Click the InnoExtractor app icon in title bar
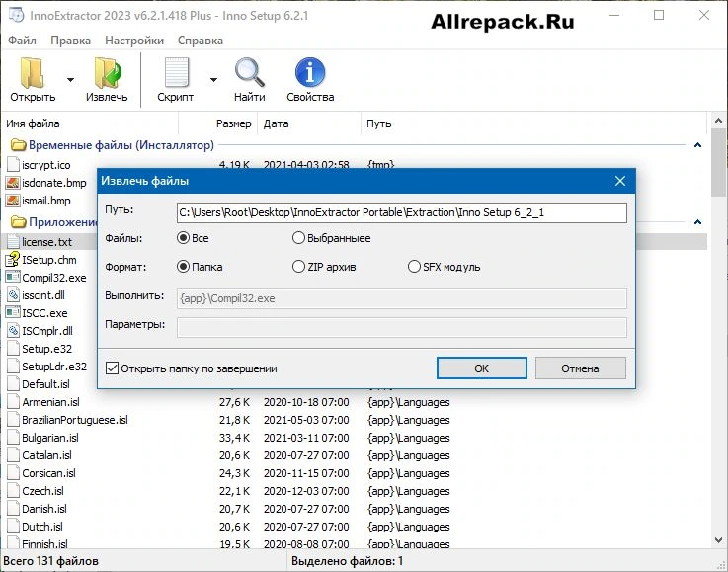The height and width of the screenshot is (572, 728). click(x=16, y=15)
